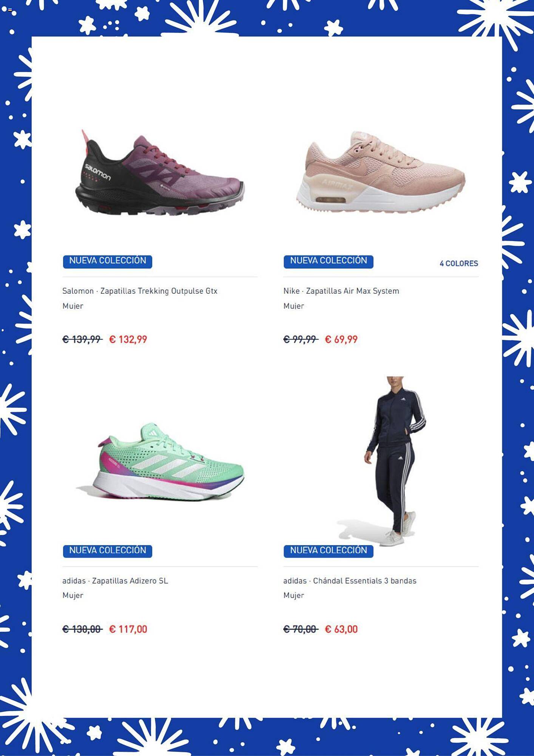Image resolution: width=534 pixels, height=756 pixels.
Task: Open Nike Zapatillas Air Max System title
Action: 341,291
